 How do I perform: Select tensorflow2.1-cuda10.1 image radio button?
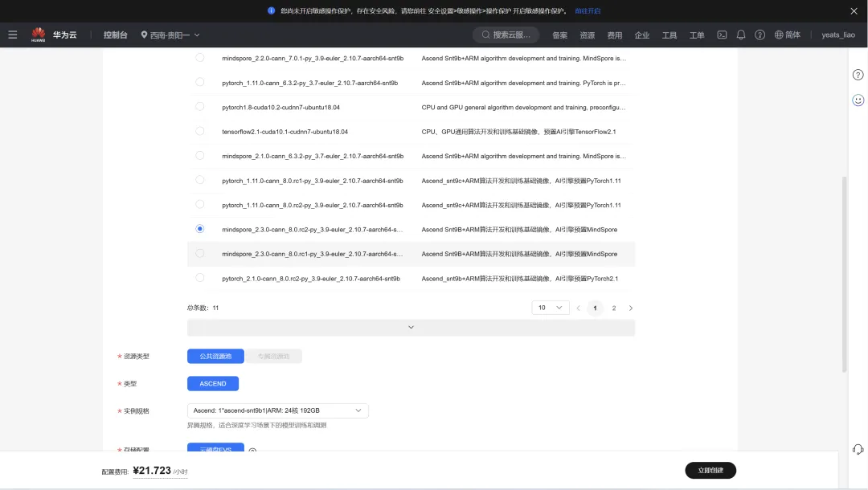click(x=200, y=131)
